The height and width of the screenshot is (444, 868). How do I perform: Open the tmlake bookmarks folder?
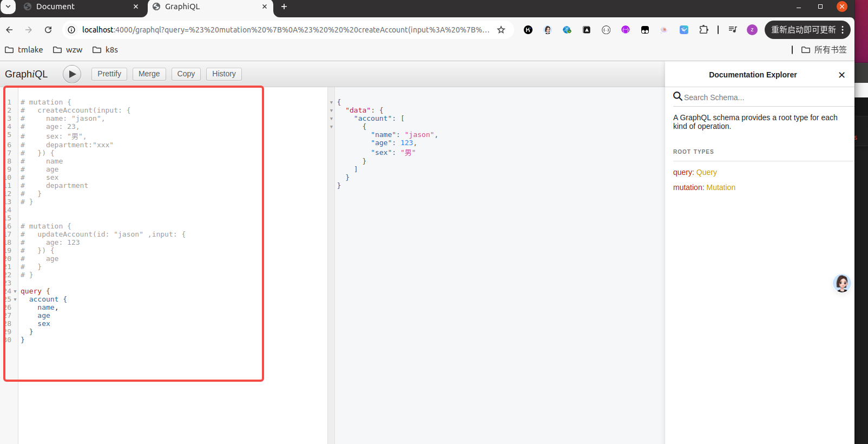(x=24, y=50)
